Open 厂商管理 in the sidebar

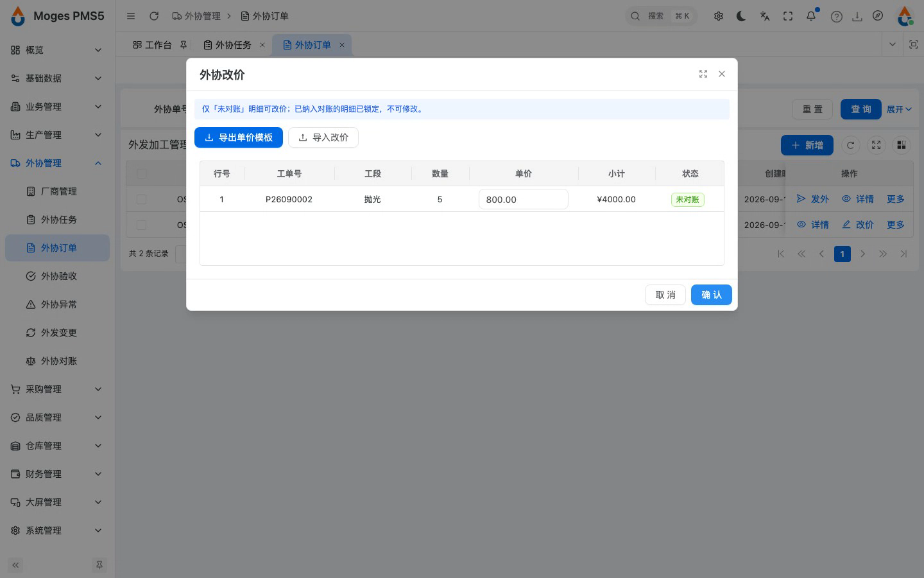coord(57,191)
